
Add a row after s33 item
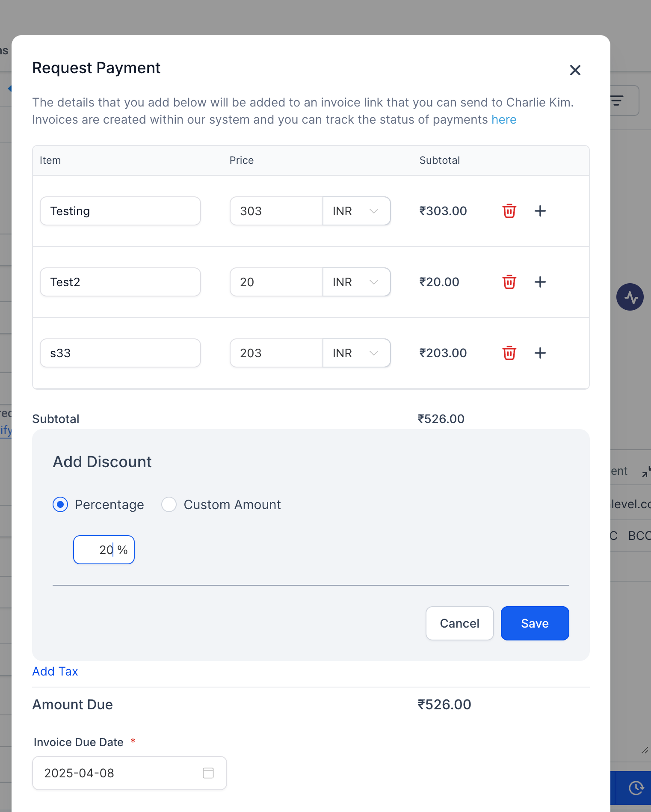(x=540, y=353)
